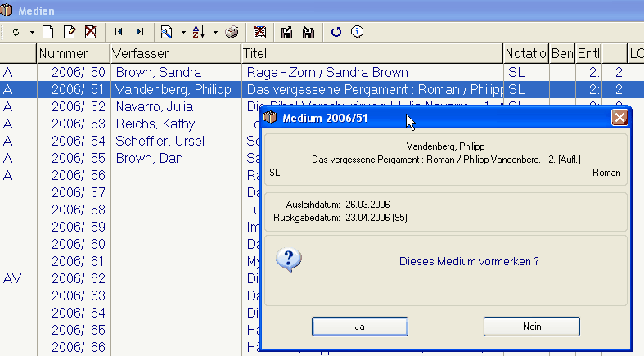Decline reservation with the Nein button

531,326
